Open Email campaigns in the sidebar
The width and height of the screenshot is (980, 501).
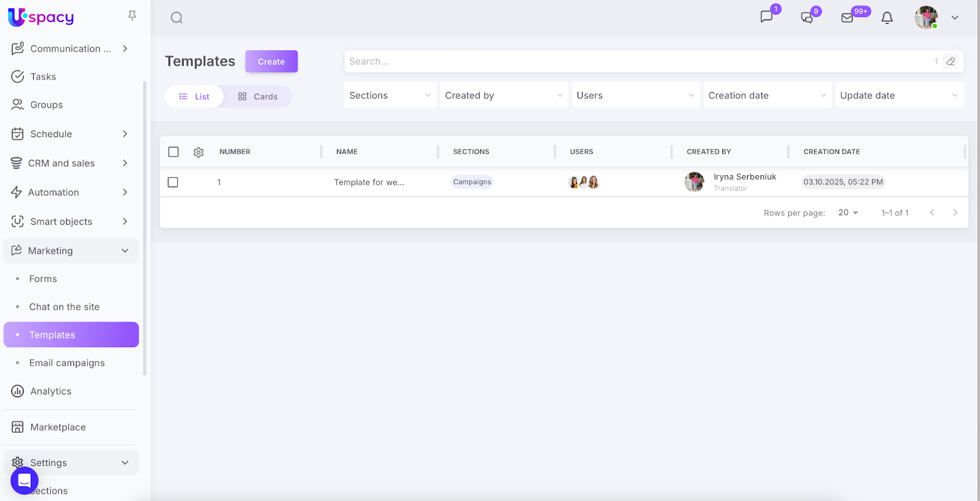(x=67, y=363)
